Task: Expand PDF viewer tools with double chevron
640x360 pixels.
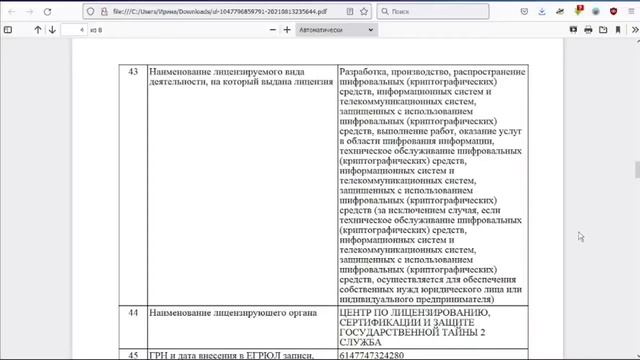Action: tap(635, 30)
